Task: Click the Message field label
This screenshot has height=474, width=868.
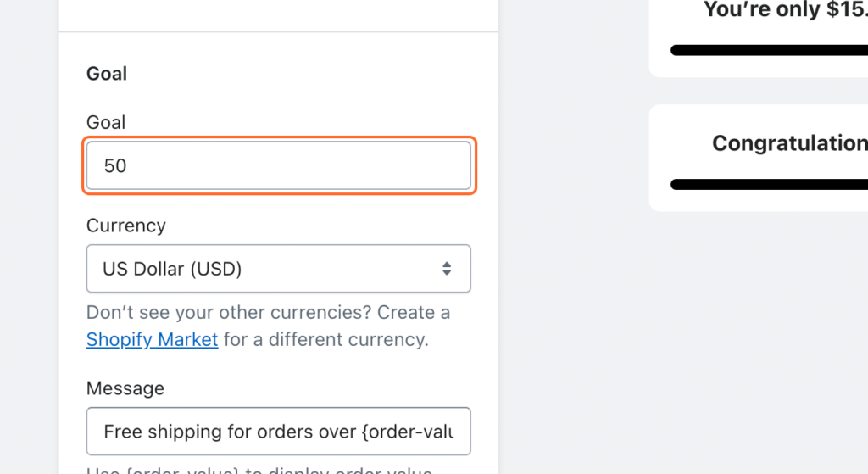Action: (125, 388)
